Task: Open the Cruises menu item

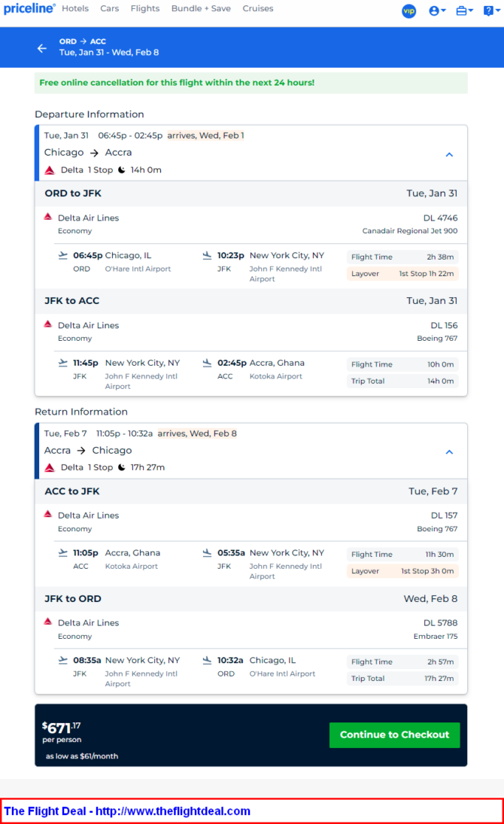Action: click(x=257, y=8)
